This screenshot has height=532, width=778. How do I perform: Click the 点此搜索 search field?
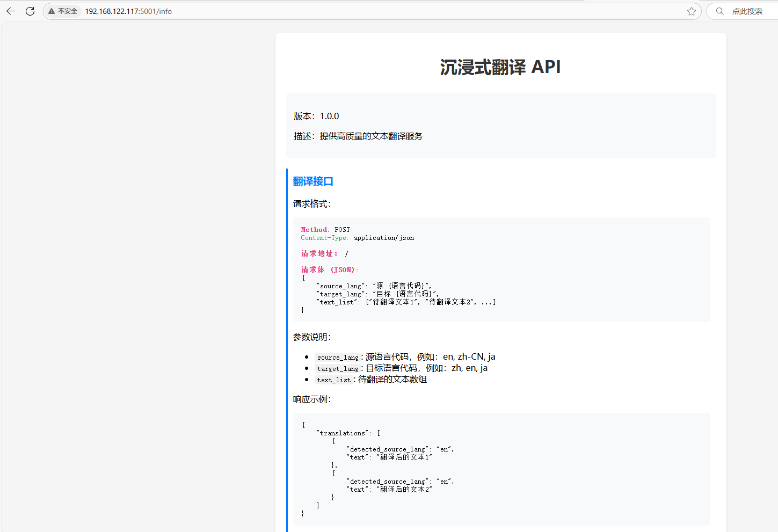tap(747, 11)
